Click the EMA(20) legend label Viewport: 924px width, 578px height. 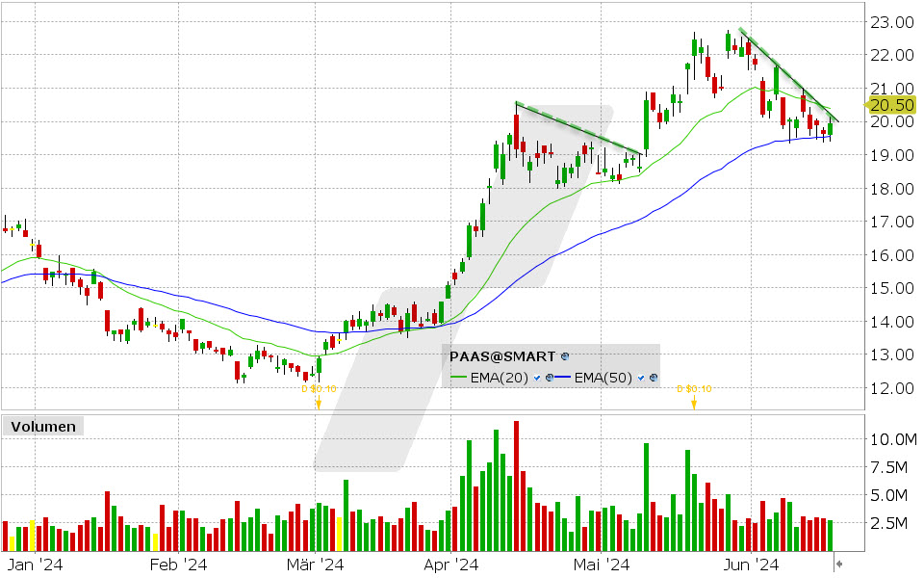point(500,378)
